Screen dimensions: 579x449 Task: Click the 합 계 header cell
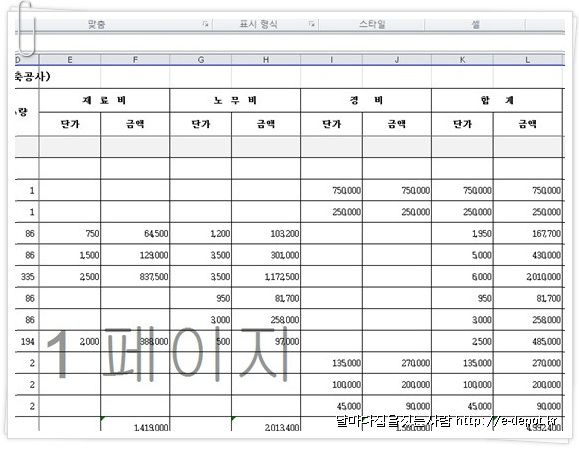497,100
